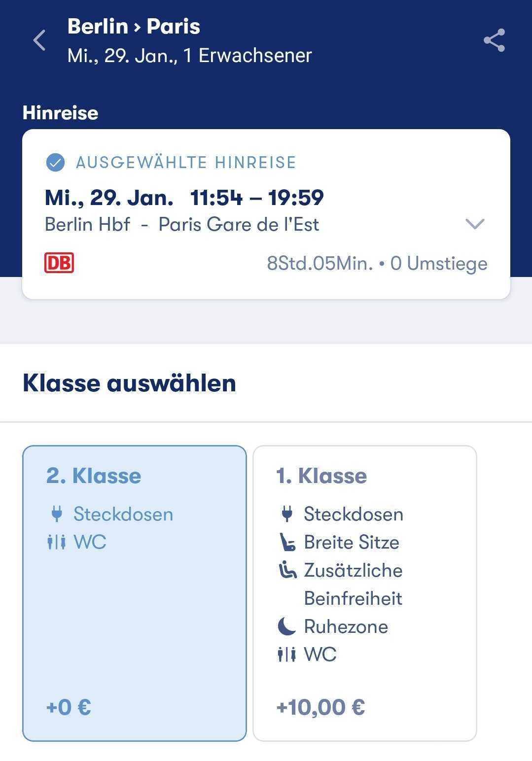The width and height of the screenshot is (532, 761).
Task: Tap the plug icon in 1. Klasse
Action: pyautogui.click(x=287, y=514)
